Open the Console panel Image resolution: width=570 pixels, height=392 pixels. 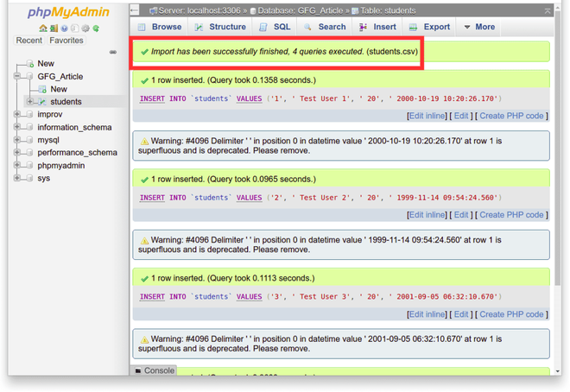[154, 370]
